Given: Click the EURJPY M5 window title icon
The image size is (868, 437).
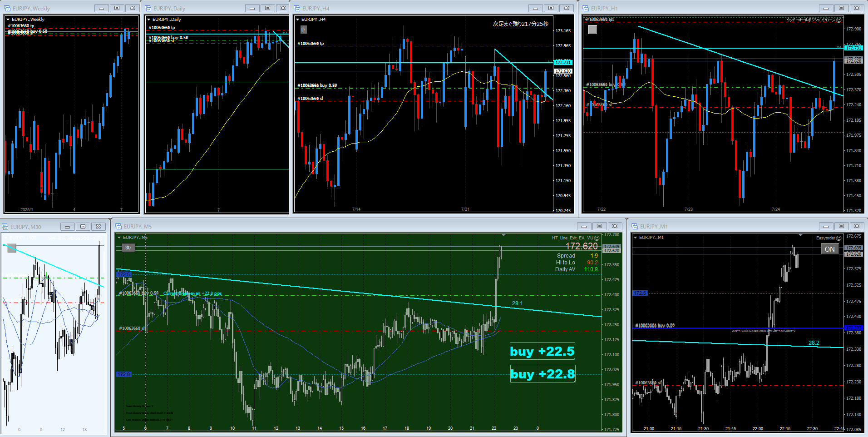Looking at the screenshot, I should pyautogui.click(x=118, y=226).
